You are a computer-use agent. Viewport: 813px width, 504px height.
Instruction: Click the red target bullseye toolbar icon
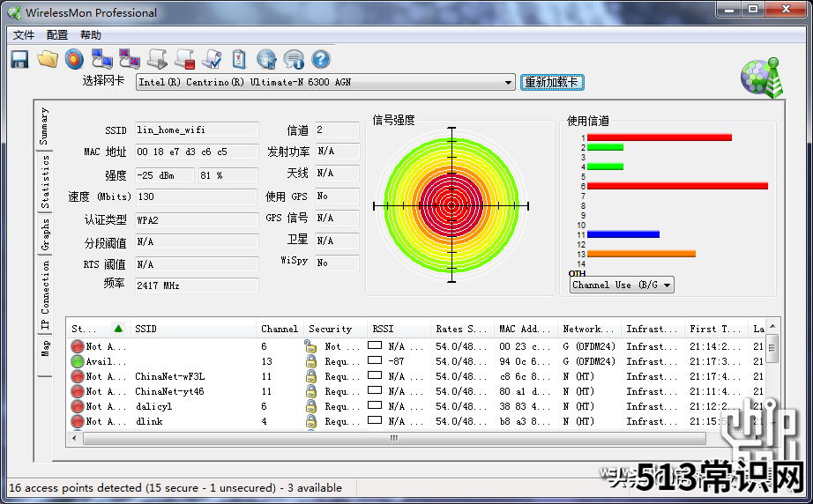pos(74,60)
